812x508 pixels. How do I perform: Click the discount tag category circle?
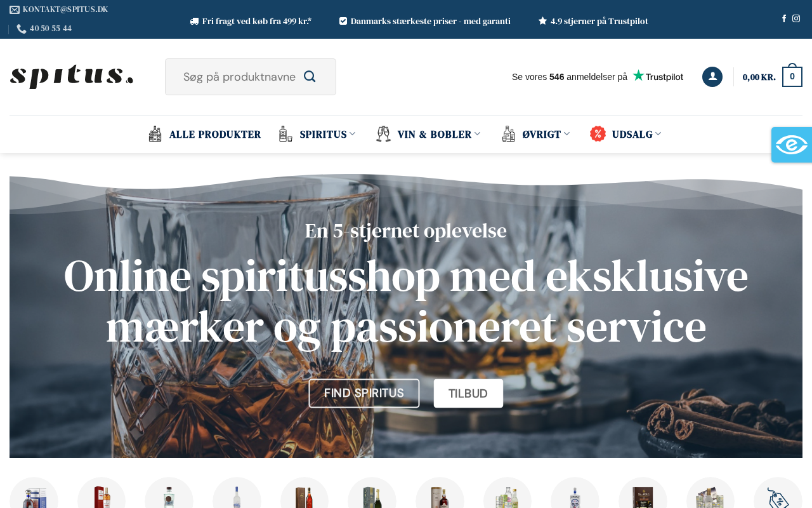[x=778, y=493]
